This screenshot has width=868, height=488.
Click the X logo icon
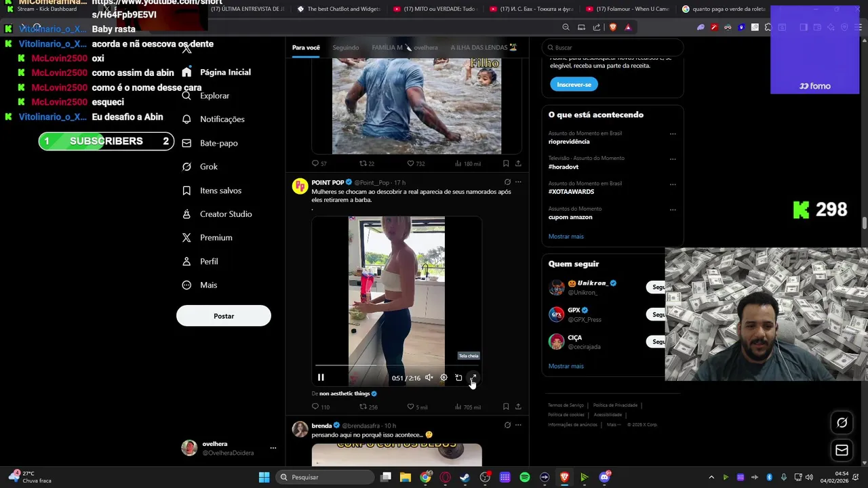(186, 48)
